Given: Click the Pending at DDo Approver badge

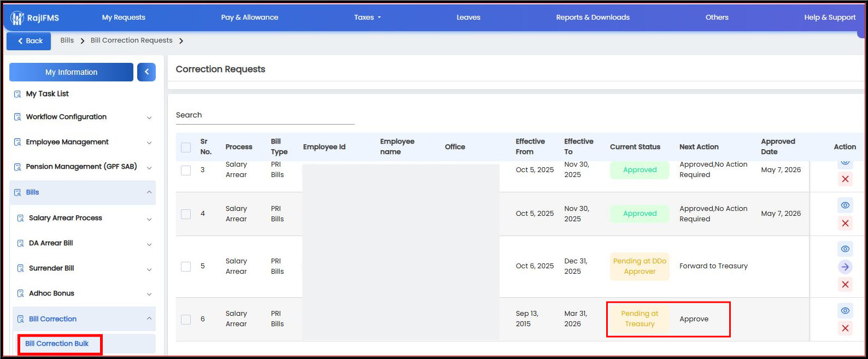Looking at the screenshot, I should [x=640, y=266].
